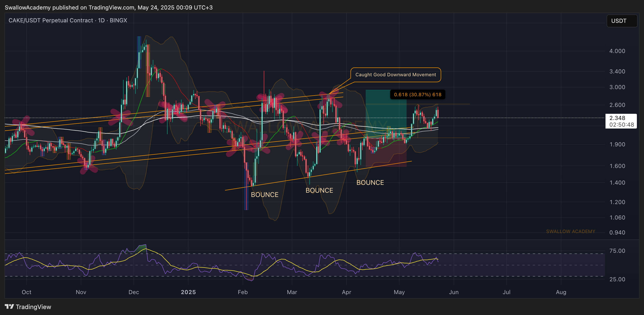The width and height of the screenshot is (644, 315).
Task: Click the May time axis label
Action: coord(399,292)
